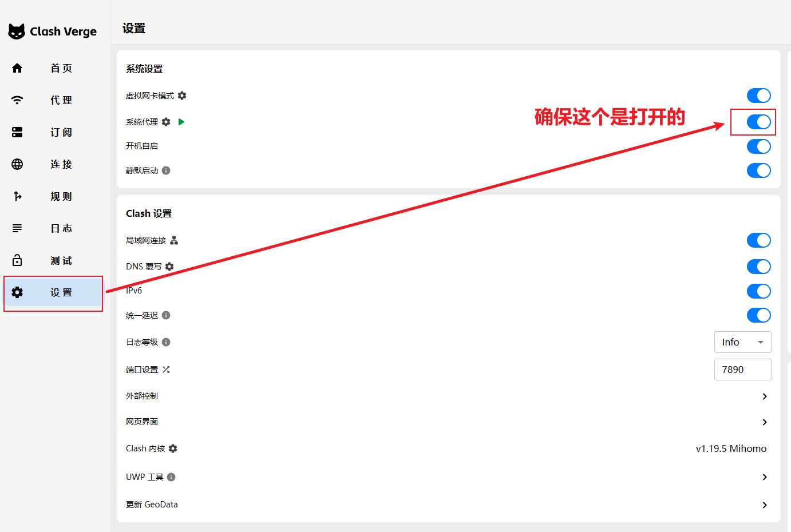791x532 pixels.
Task: Expand the 网页界面 chevron
Action: [765, 422]
